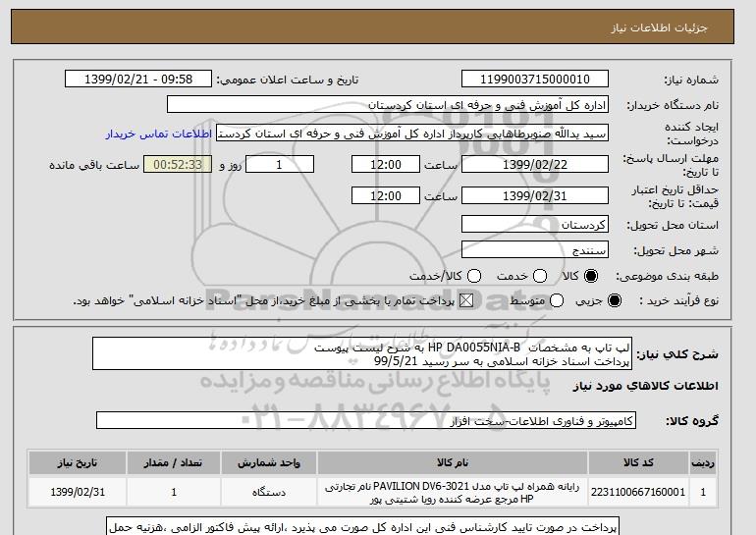Click the price validity date 1399/02/31
756x535 pixels.
click(x=535, y=195)
